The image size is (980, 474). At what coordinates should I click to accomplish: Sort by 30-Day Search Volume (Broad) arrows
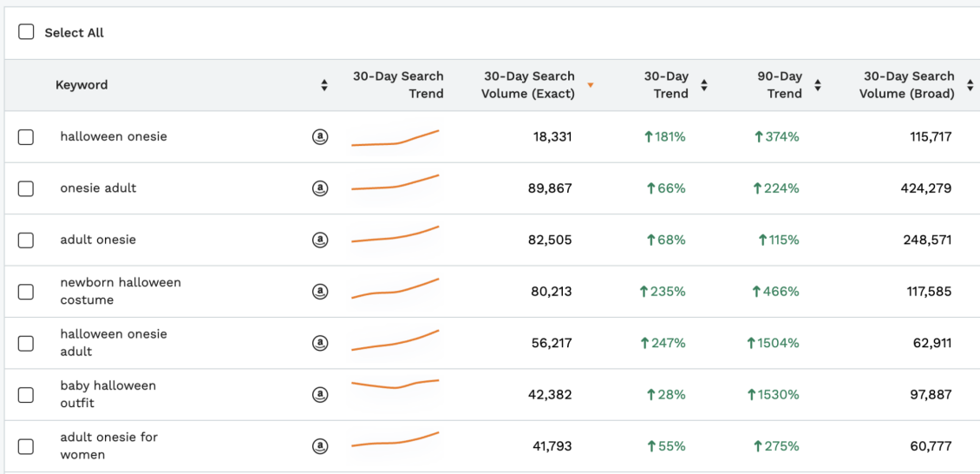[x=970, y=85]
